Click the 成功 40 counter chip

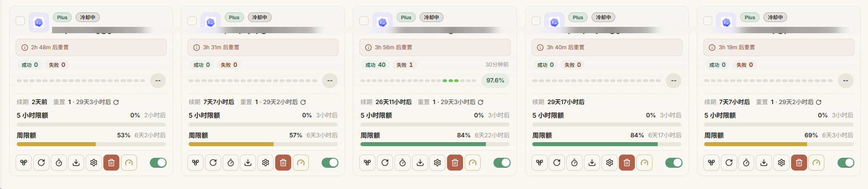click(x=375, y=65)
